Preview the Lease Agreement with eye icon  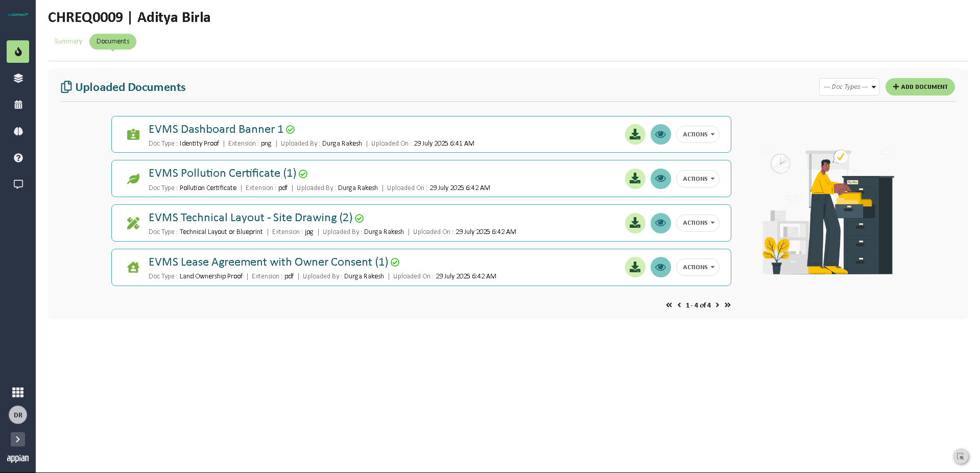pos(660,267)
